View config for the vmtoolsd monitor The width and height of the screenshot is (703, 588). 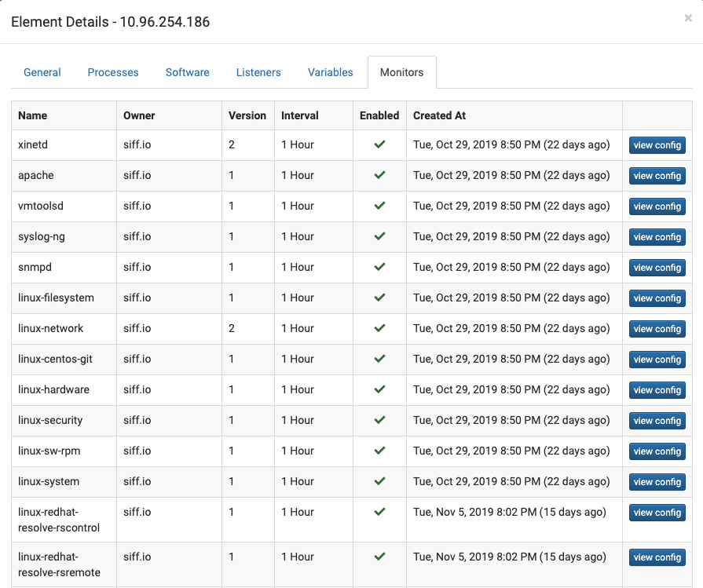[x=657, y=206]
